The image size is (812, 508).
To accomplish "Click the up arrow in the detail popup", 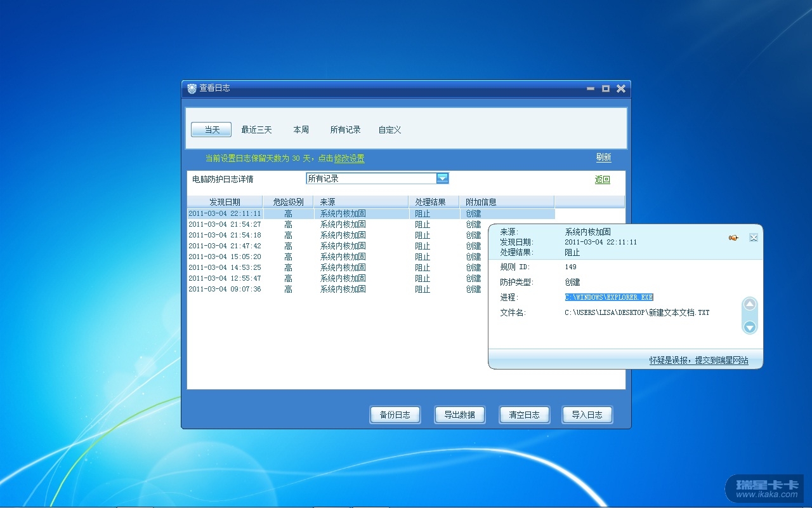I will 750,305.
